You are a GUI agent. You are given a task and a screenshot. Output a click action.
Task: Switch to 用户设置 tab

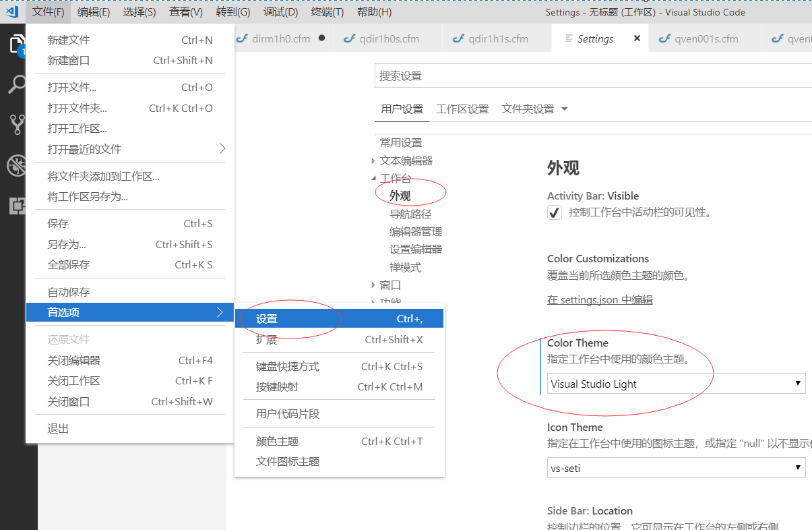pyautogui.click(x=402, y=109)
